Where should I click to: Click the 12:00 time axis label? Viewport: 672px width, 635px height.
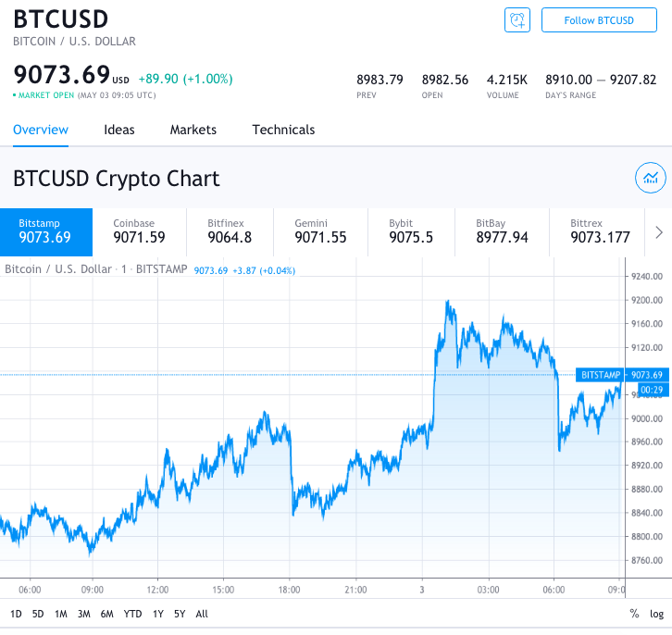point(157,590)
